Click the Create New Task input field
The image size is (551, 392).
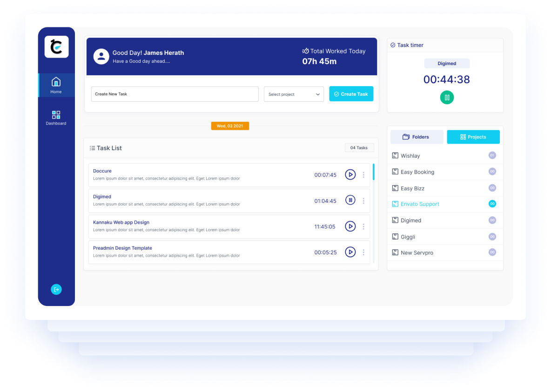[175, 94]
